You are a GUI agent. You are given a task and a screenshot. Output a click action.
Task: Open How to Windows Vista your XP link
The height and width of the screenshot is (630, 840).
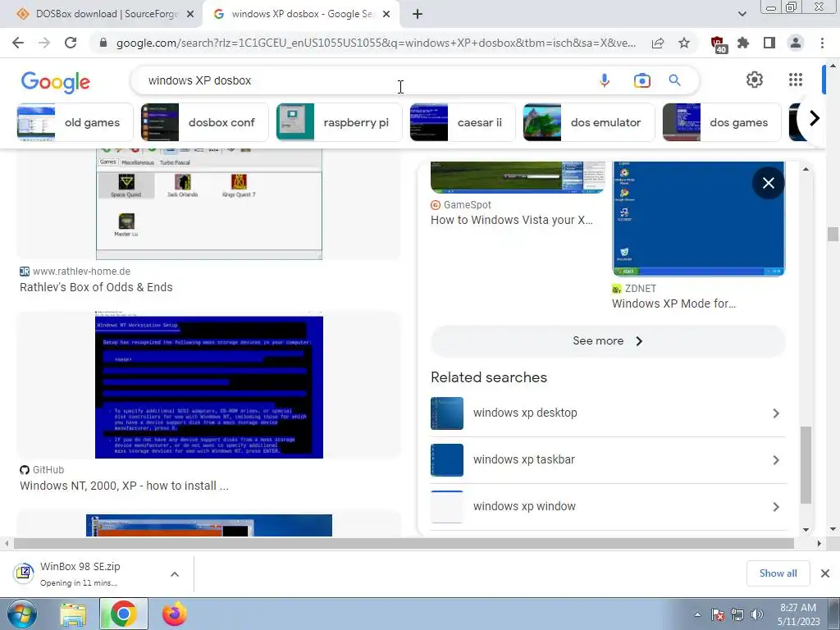tap(512, 220)
